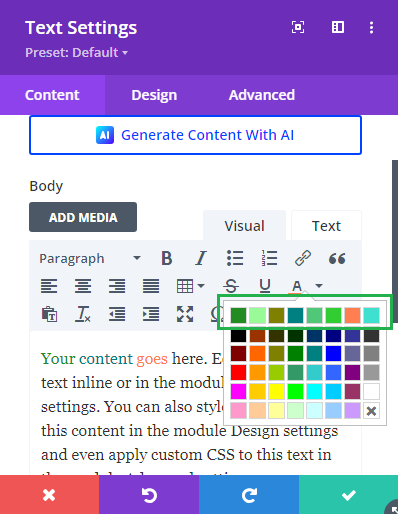The height and width of the screenshot is (514, 398).
Task: Redo the change in the footer
Action: (x=249, y=495)
